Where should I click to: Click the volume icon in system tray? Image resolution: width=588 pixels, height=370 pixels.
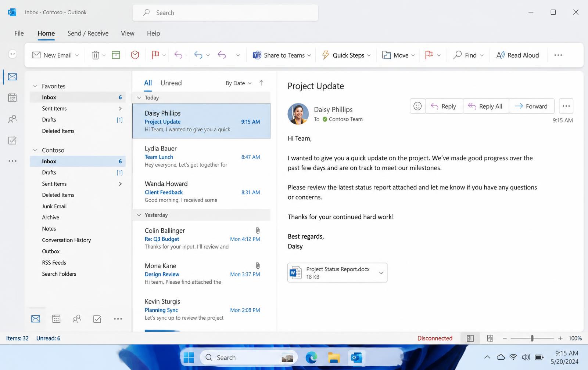tap(526, 357)
